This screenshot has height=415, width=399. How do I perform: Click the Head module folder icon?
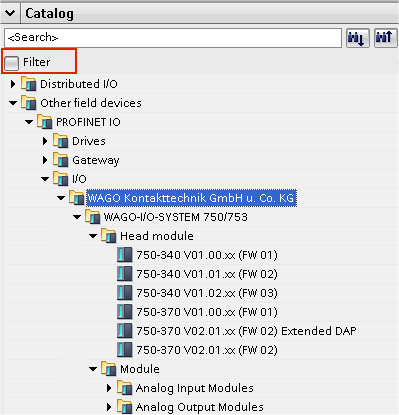tap(108, 236)
